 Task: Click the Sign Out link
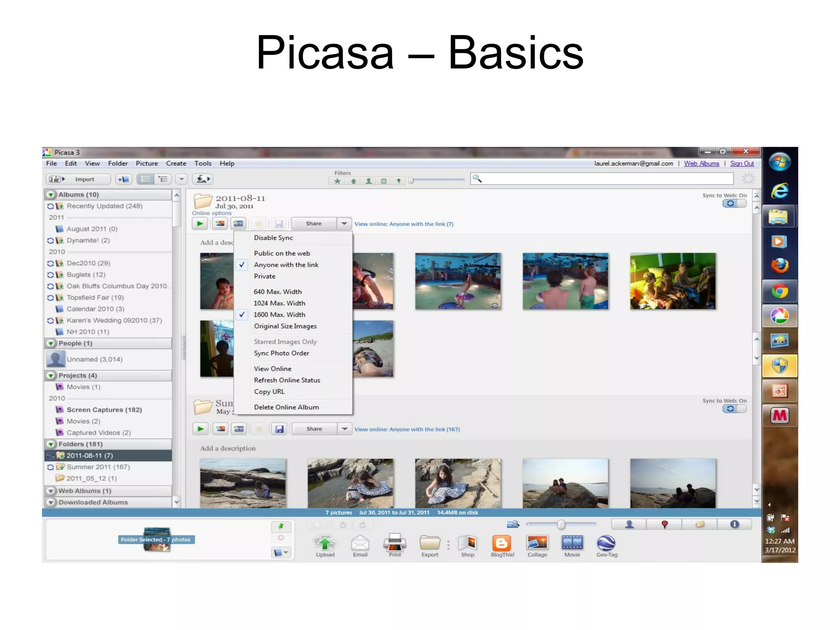pos(742,163)
